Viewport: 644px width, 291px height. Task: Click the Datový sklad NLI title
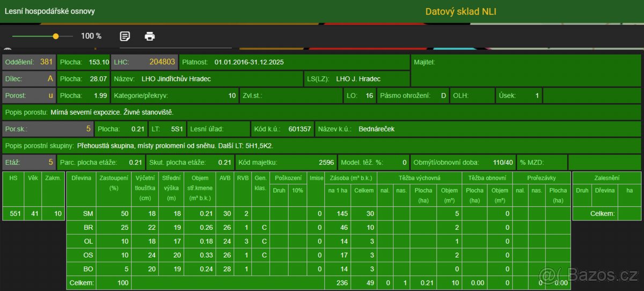pos(460,11)
